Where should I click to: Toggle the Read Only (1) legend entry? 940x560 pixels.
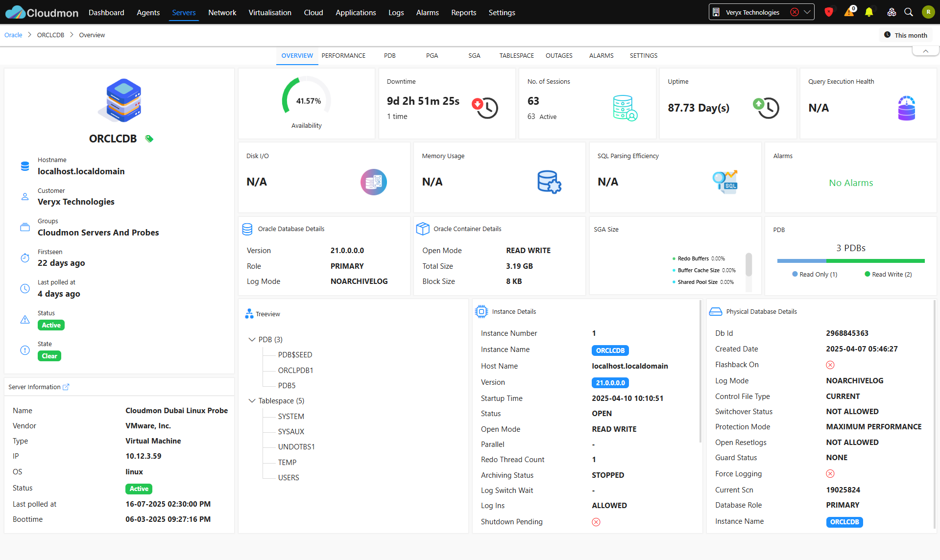pyautogui.click(x=815, y=274)
